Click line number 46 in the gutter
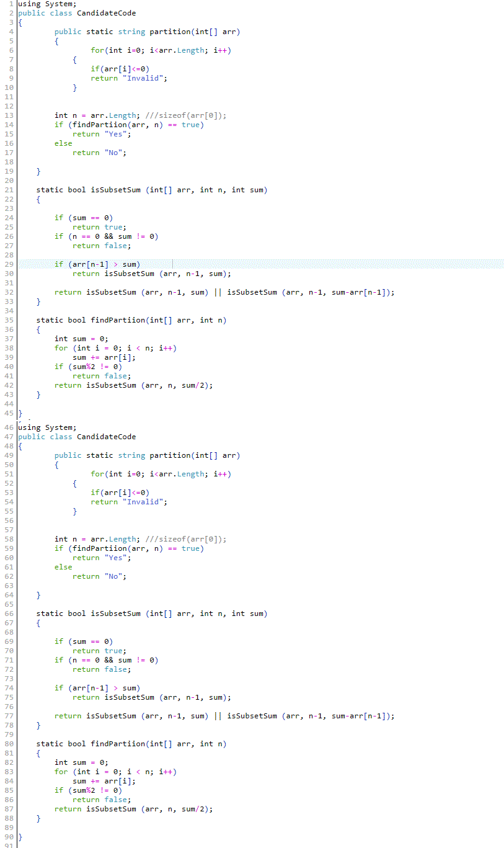 click(x=8, y=427)
